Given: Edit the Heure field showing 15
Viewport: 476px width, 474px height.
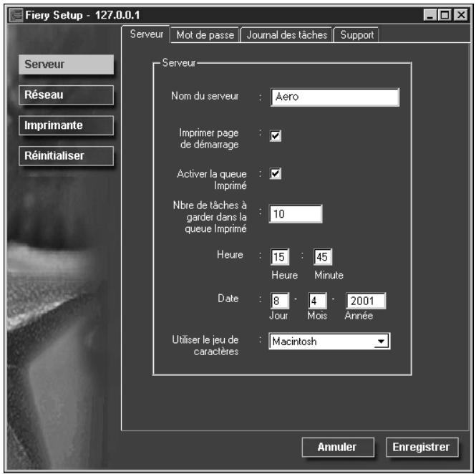Looking at the screenshot, I should click(x=280, y=257).
